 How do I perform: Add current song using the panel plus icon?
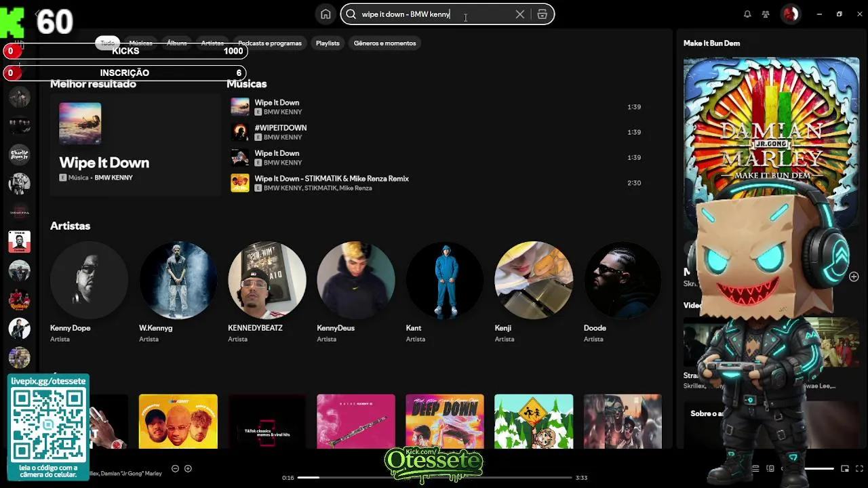854,277
